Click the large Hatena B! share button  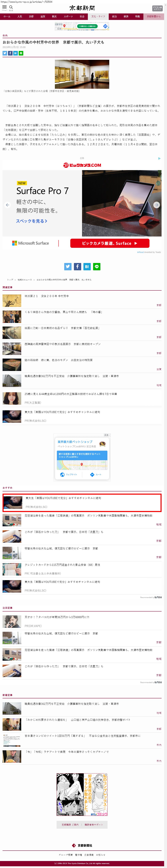tap(87, 267)
